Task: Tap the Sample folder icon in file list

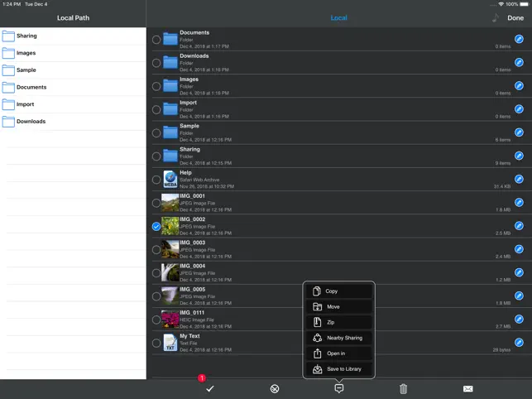Action: (170, 132)
